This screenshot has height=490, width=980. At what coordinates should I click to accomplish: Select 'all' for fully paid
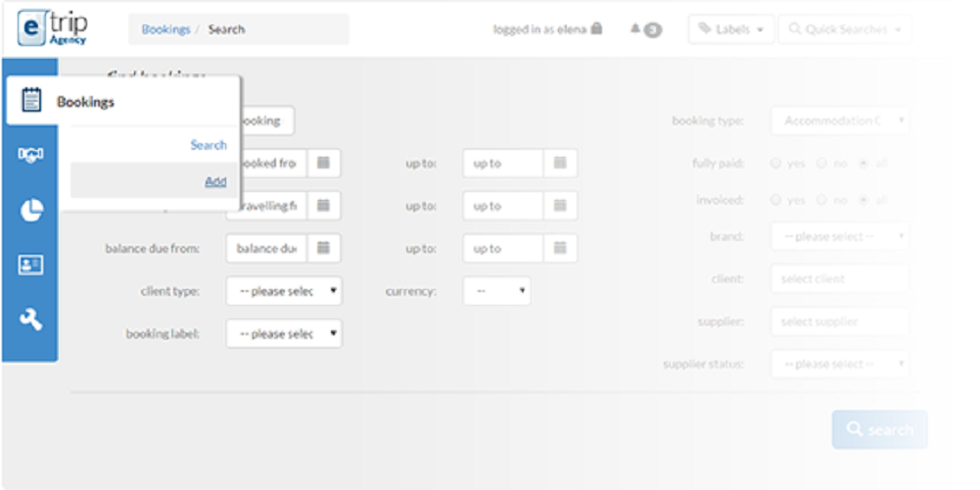tap(863, 164)
